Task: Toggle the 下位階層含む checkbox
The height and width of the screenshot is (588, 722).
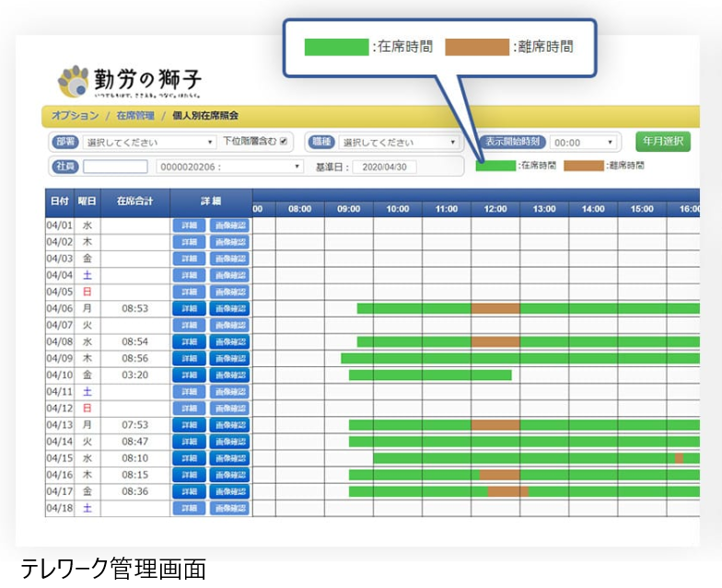Action: tap(284, 142)
